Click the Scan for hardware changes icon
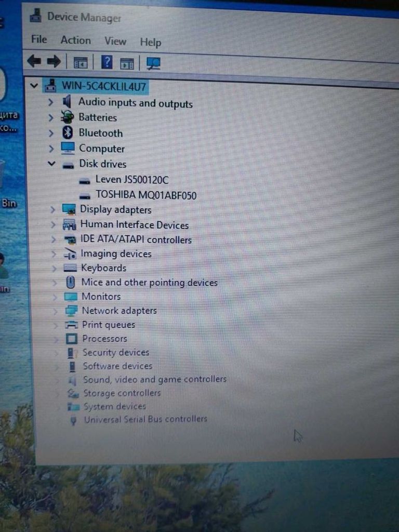The image size is (399, 532). pos(153,63)
